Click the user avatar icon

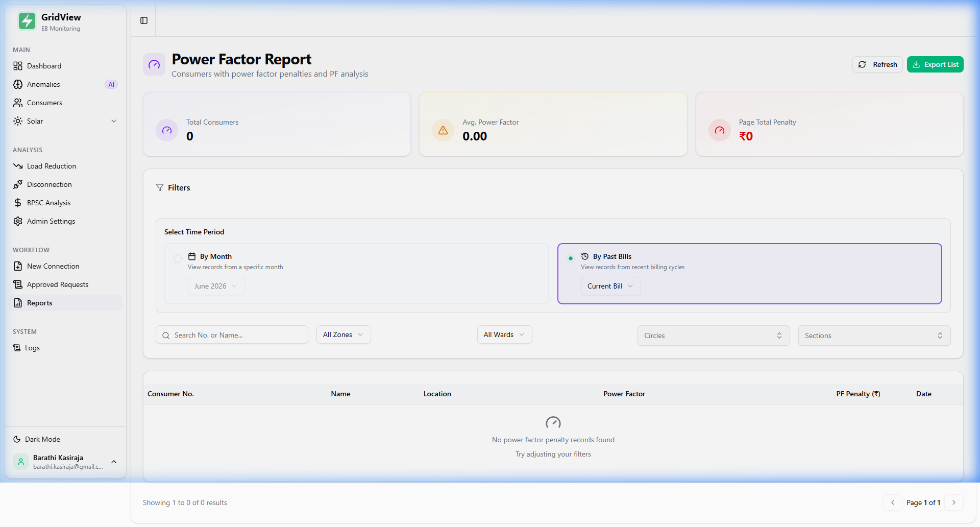(x=21, y=462)
